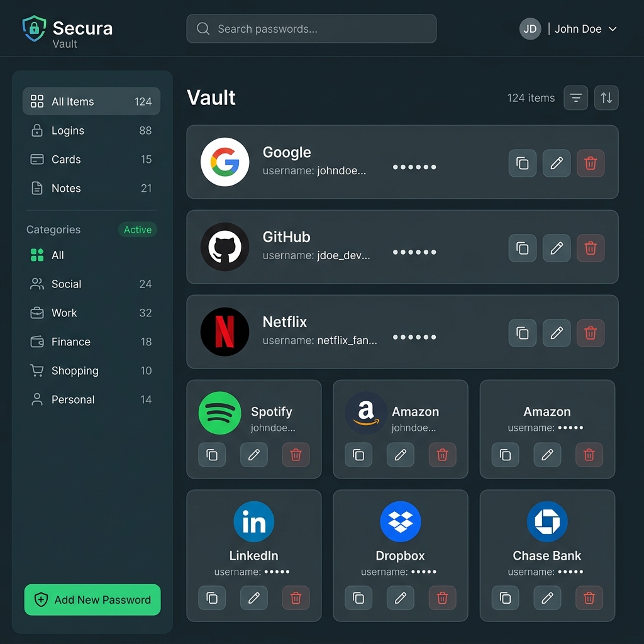The width and height of the screenshot is (644, 644).
Task: Open the vault filter options
Action: (x=575, y=97)
